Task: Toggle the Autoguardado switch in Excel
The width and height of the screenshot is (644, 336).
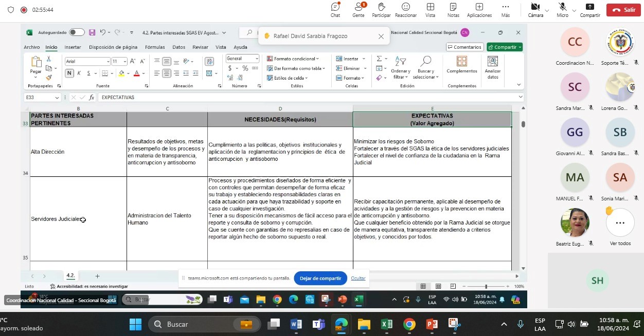Action: click(77, 32)
